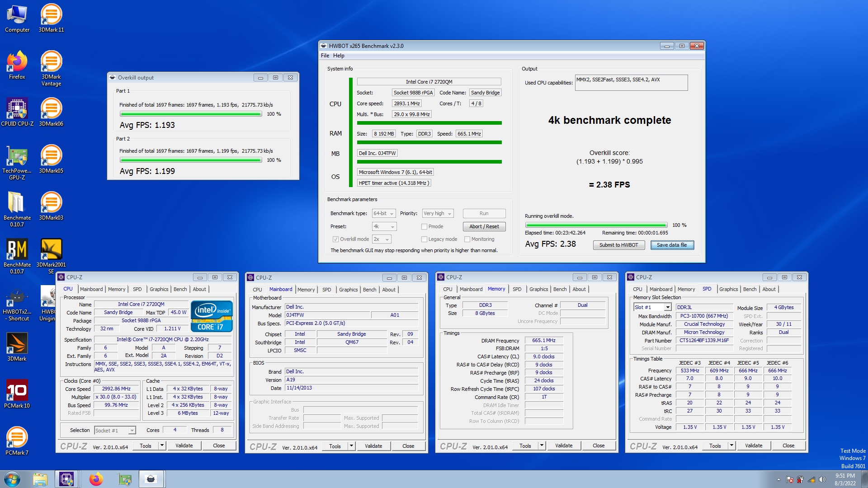This screenshot has width=868, height=488.
Task: Open the Benchmark type 64-bit dropdown
Action: point(384,213)
